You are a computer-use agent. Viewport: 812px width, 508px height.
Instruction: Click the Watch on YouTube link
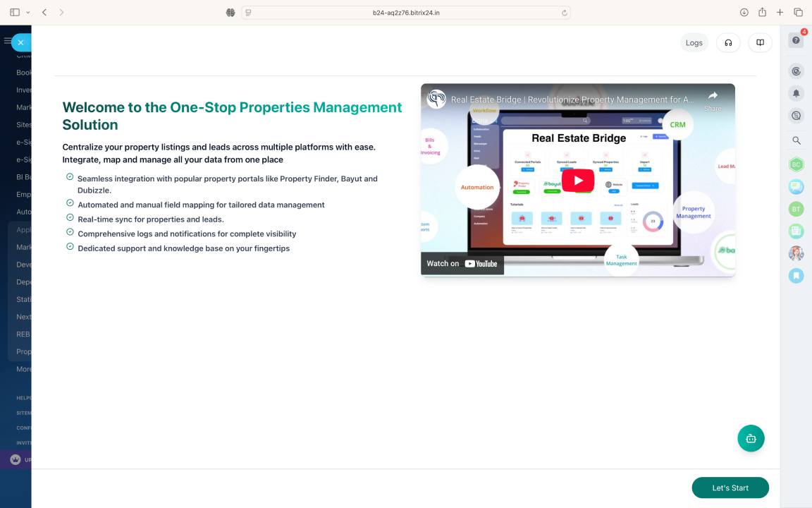point(462,263)
